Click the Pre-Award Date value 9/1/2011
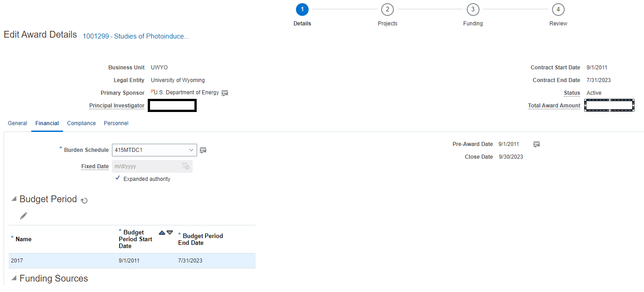Screen dimensions: 644x292 click(x=508, y=144)
